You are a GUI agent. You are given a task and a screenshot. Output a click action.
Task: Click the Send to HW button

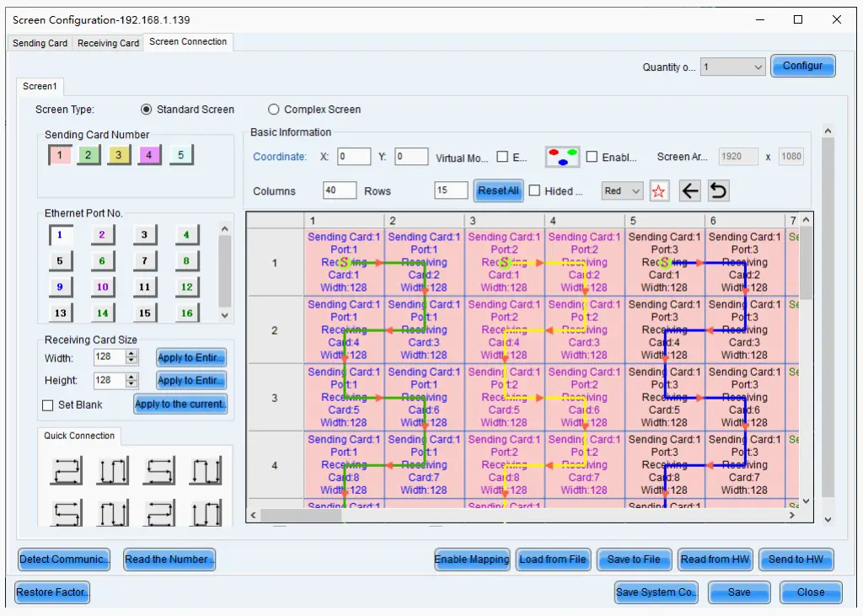tap(796, 560)
